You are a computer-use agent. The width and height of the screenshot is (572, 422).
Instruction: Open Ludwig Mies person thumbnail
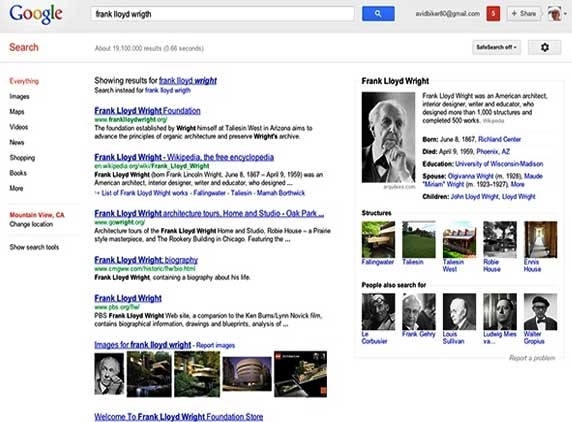[x=500, y=312]
